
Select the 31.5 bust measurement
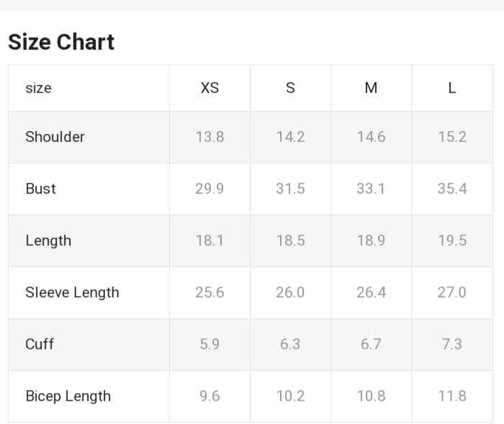(290, 189)
